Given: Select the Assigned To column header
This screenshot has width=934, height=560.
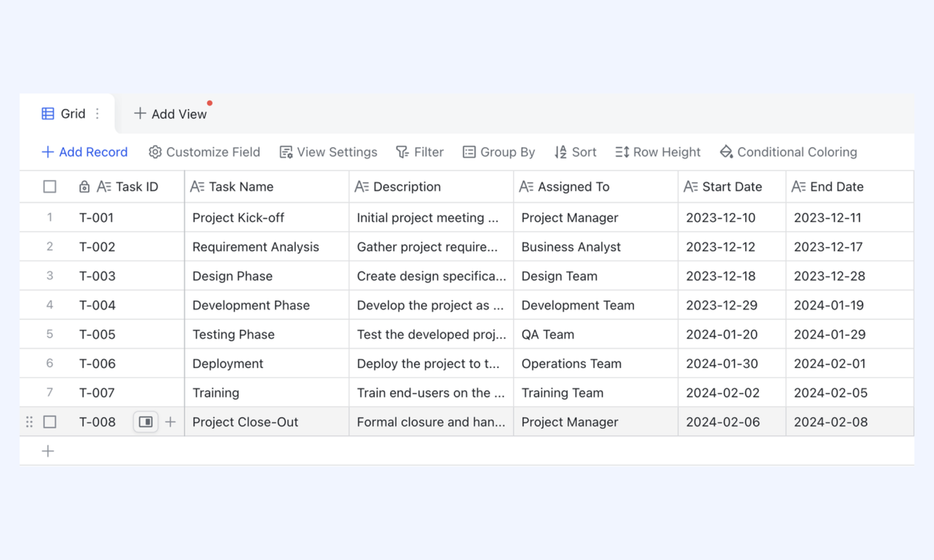Looking at the screenshot, I should (x=595, y=187).
